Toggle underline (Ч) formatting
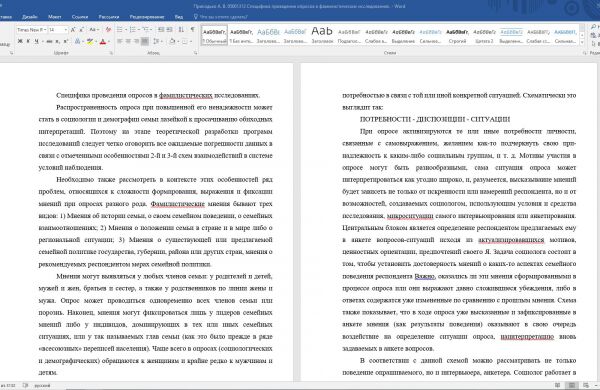600x390 pixels. pos(36,41)
